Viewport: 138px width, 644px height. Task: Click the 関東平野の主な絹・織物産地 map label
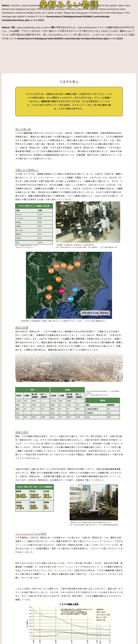pyautogui.click(x=95, y=313)
